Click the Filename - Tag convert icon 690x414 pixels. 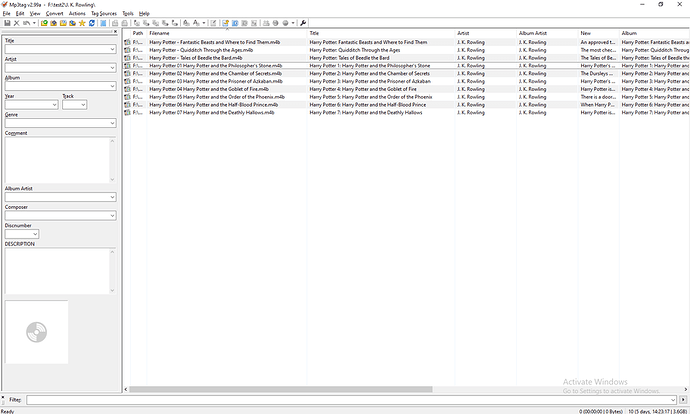click(x=147, y=23)
